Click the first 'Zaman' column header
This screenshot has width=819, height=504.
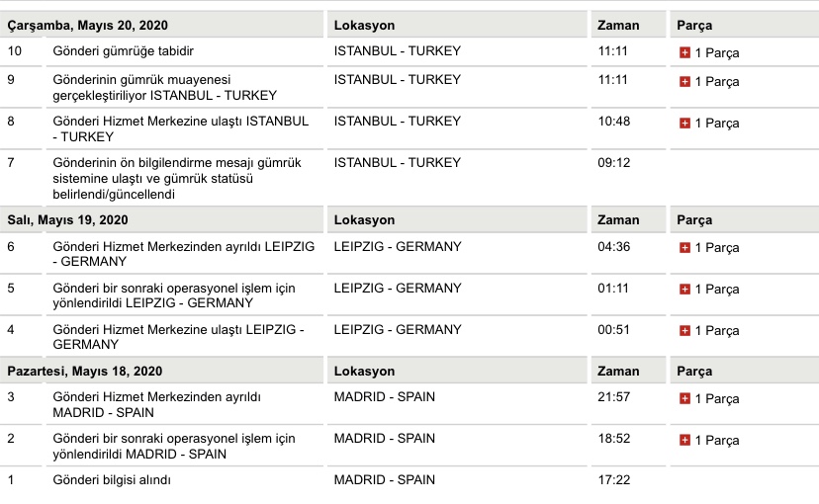click(x=618, y=25)
